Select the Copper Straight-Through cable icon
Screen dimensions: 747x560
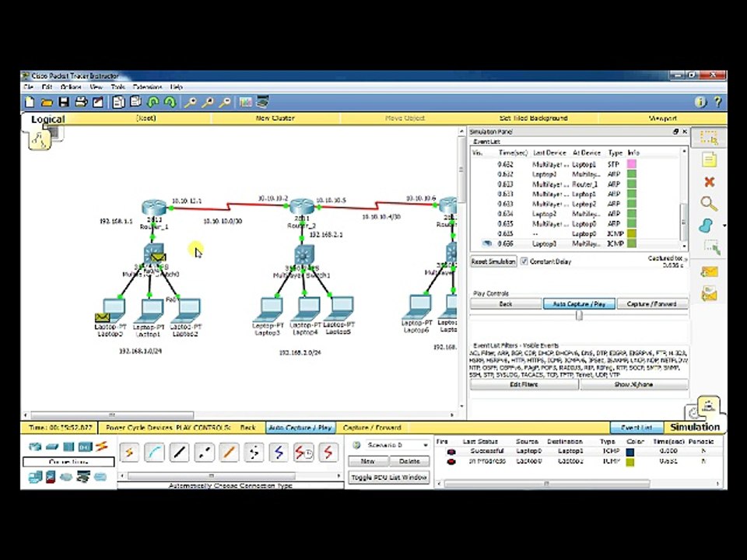179,453
